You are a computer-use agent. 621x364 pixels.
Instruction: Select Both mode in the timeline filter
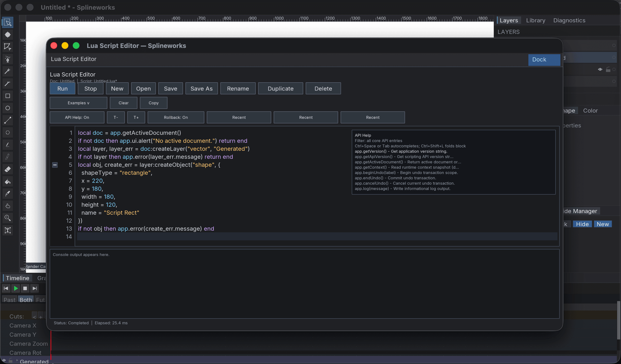(25, 300)
